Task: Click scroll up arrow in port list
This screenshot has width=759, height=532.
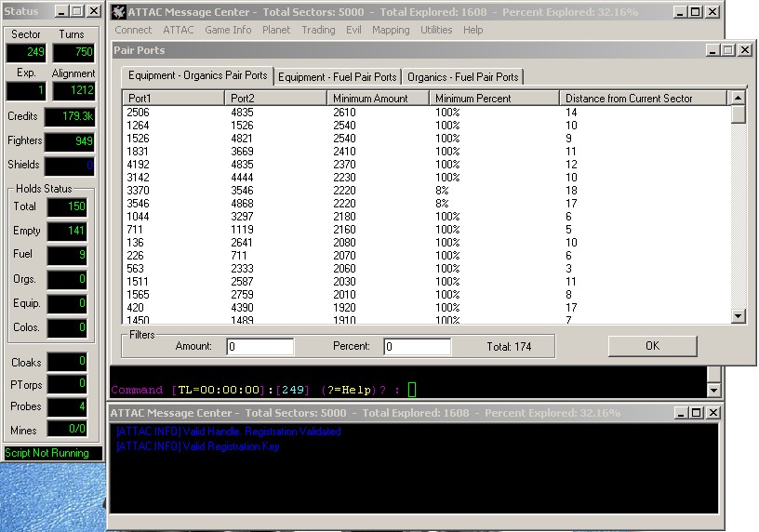Action: click(739, 98)
